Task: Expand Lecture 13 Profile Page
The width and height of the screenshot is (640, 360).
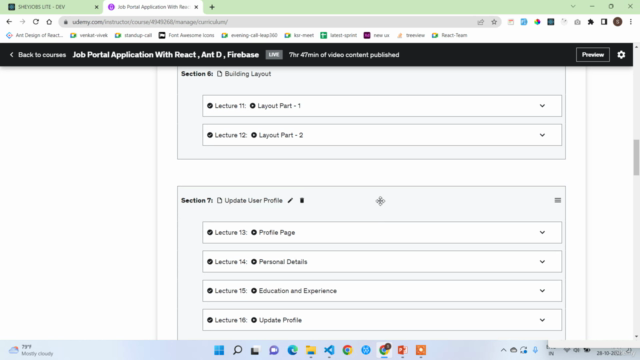Action: (x=542, y=232)
